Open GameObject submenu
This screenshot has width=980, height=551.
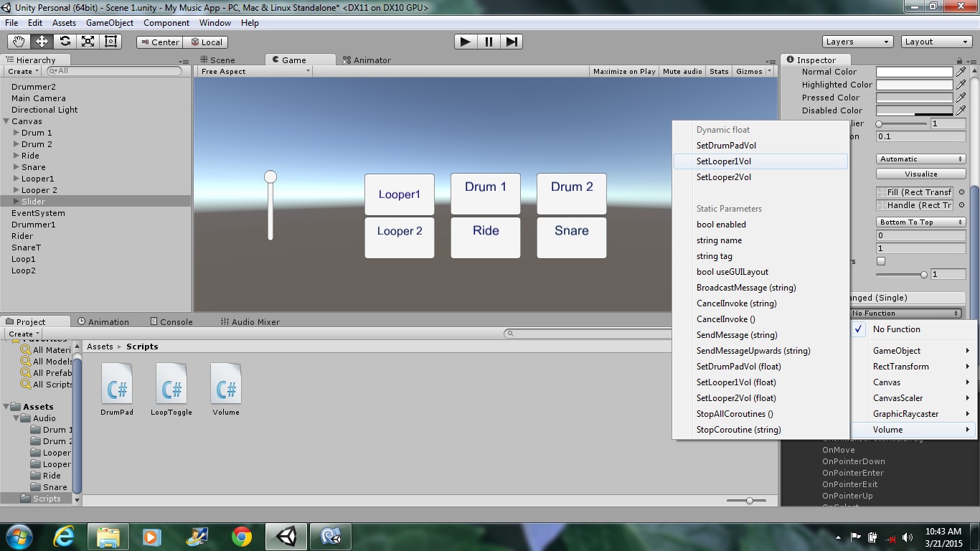click(x=914, y=351)
